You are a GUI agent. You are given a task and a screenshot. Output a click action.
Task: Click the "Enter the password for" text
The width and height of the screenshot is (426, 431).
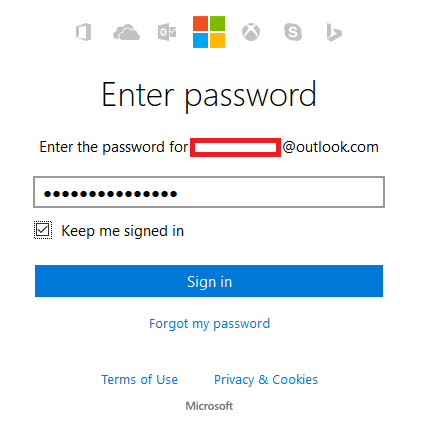(114, 147)
